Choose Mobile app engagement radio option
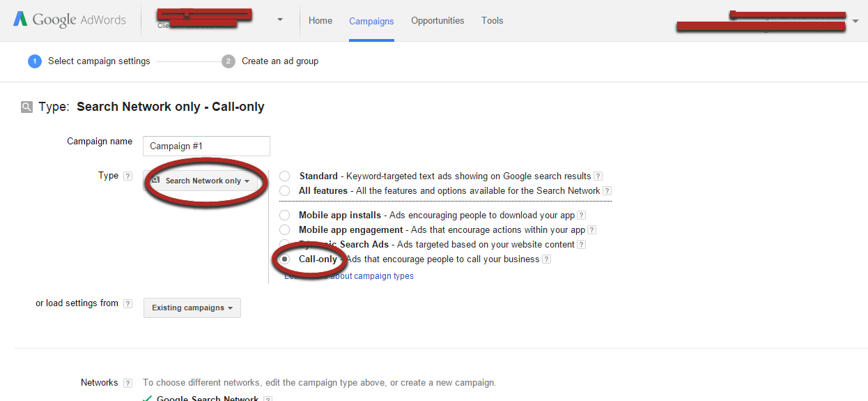The height and width of the screenshot is (401, 868). point(285,230)
